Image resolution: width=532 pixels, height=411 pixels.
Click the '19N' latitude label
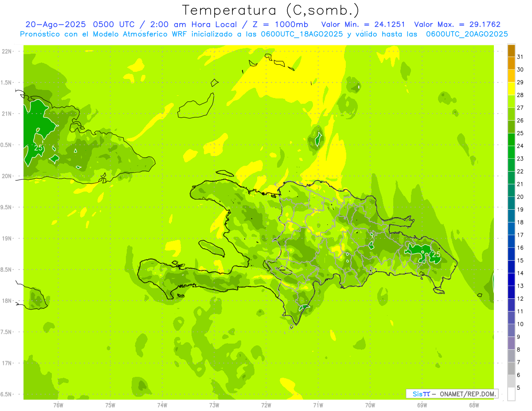pos(6,239)
